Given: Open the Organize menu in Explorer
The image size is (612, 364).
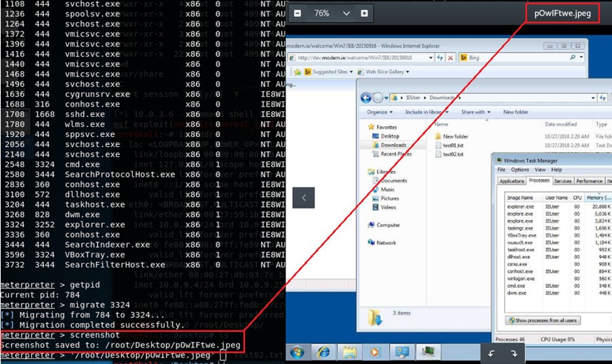Looking at the screenshot, I should pyautogui.click(x=379, y=112).
